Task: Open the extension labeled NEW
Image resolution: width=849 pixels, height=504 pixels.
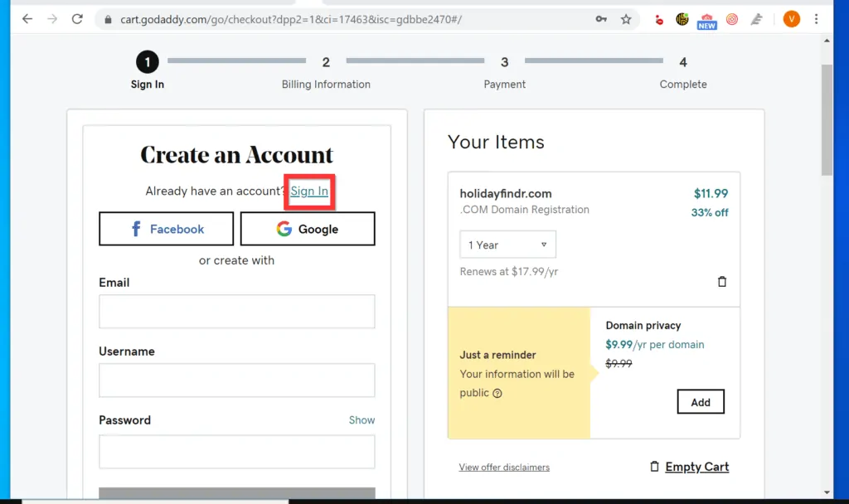Action: click(706, 21)
